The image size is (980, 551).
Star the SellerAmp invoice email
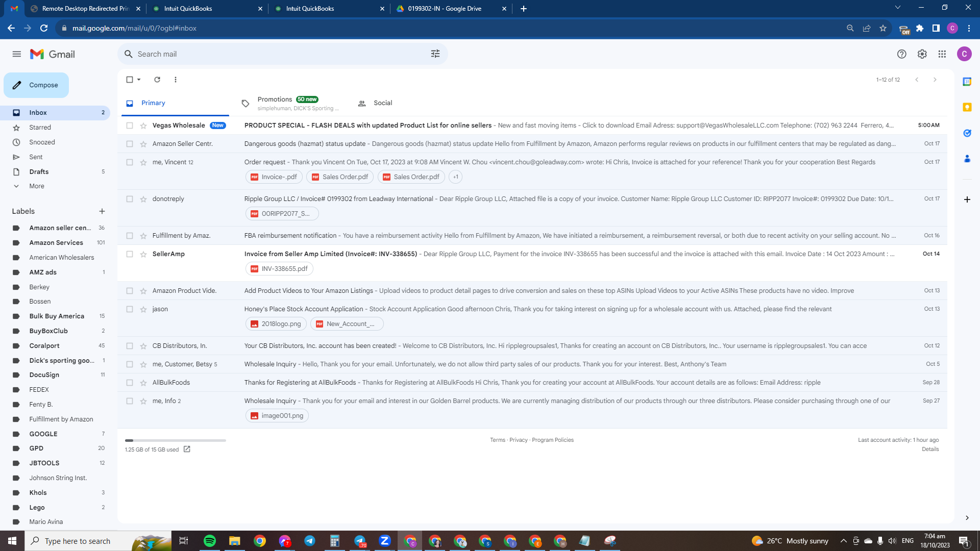coord(143,254)
